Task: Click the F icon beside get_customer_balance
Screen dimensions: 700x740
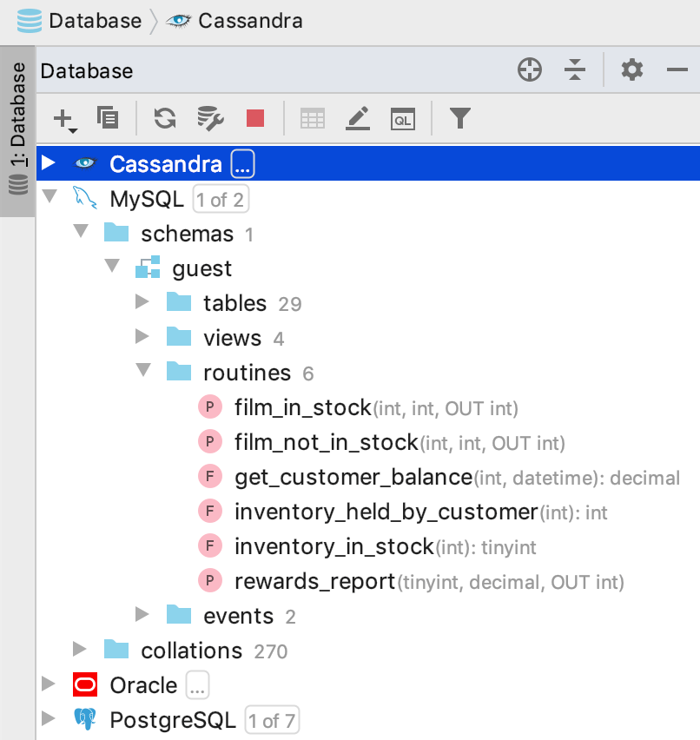Action: tap(210, 476)
